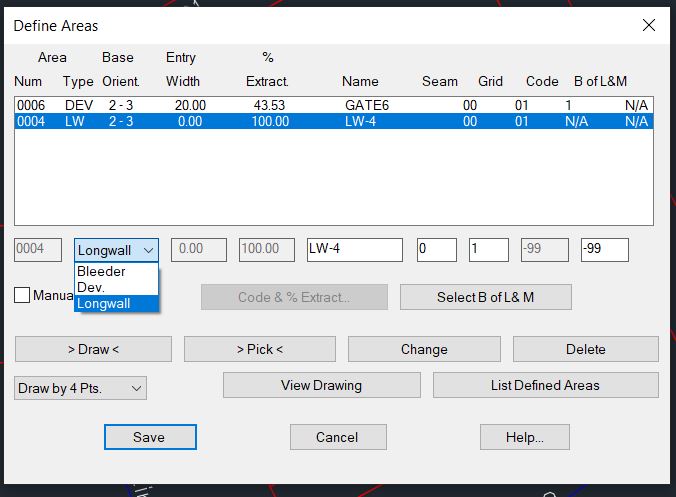Screen dimensions: 676x497
Task: Cancel the dialog
Action: (337, 437)
